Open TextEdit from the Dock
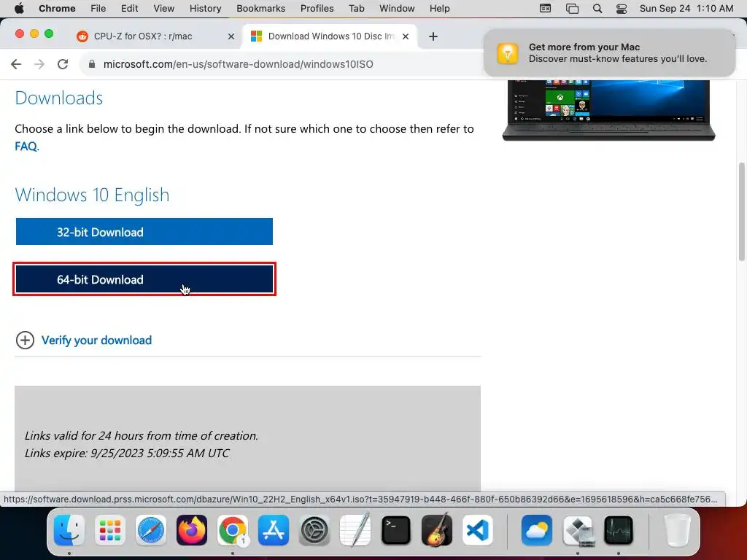Image resolution: width=747 pixels, height=560 pixels. pos(355,530)
